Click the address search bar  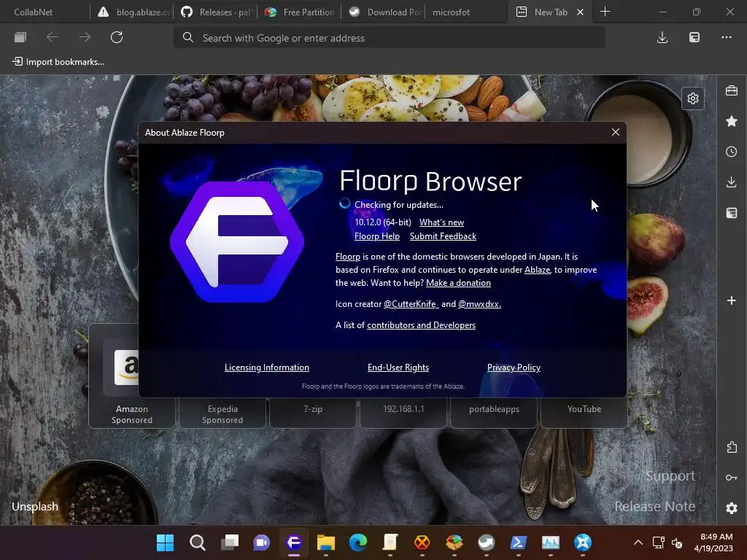(x=390, y=38)
